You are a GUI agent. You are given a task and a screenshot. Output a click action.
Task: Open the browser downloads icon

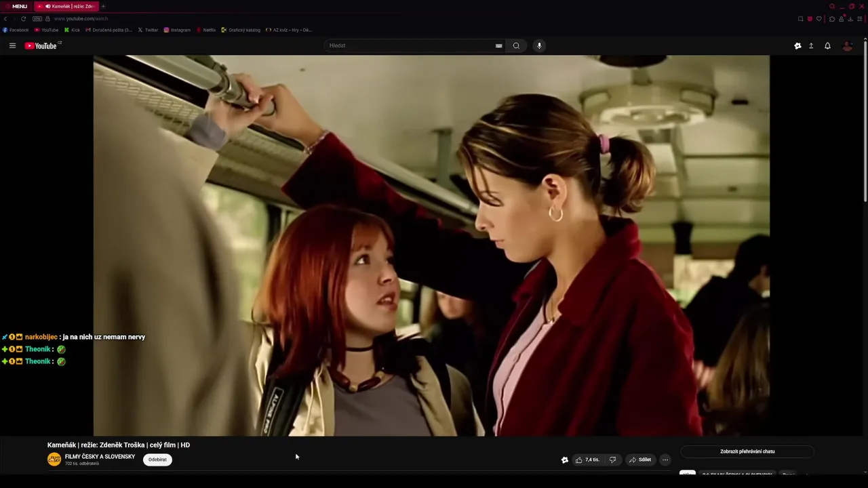coord(850,18)
